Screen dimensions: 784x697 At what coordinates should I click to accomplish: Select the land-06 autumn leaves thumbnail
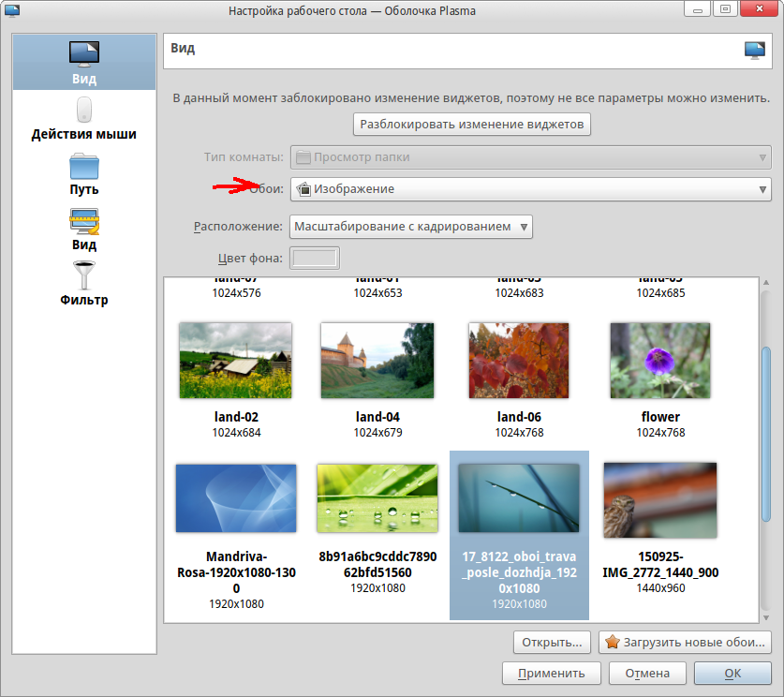[x=519, y=361]
